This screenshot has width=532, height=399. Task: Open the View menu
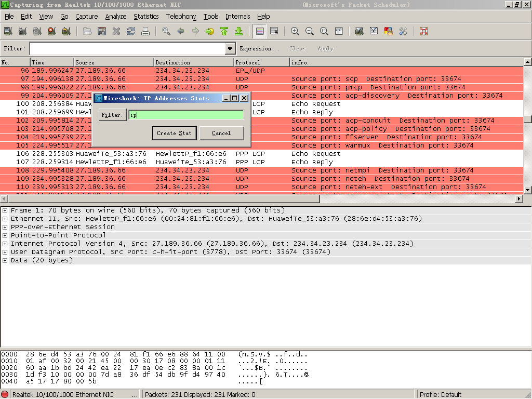pyautogui.click(x=46, y=16)
